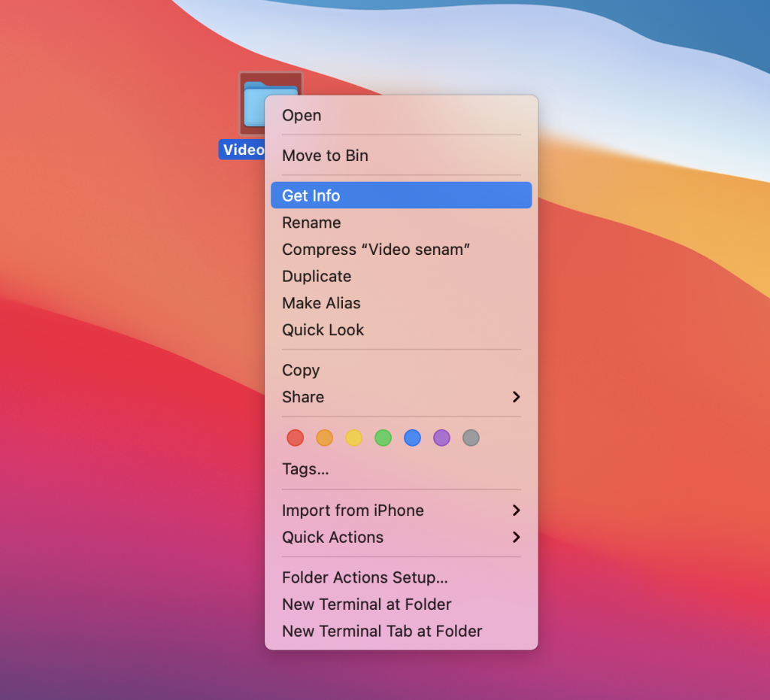Open the Share submenu
This screenshot has height=700, width=770.
(x=402, y=397)
